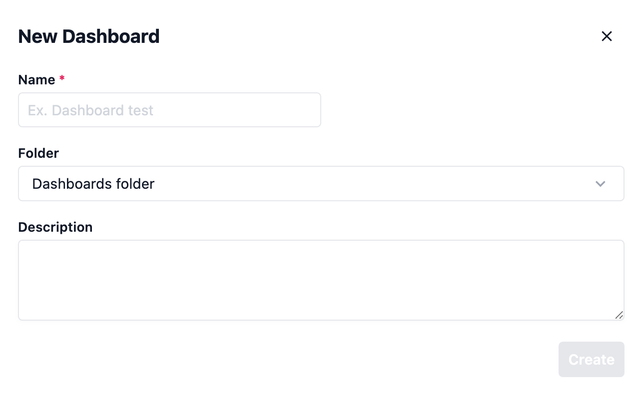This screenshot has height=401, width=644.
Task: Close the New Dashboard dialog
Action: pyautogui.click(x=606, y=36)
